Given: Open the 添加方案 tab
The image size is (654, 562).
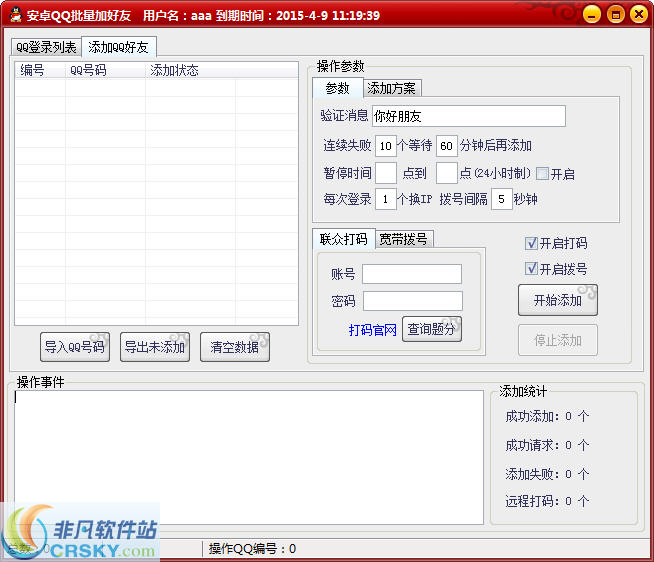Looking at the screenshot, I should (x=392, y=88).
